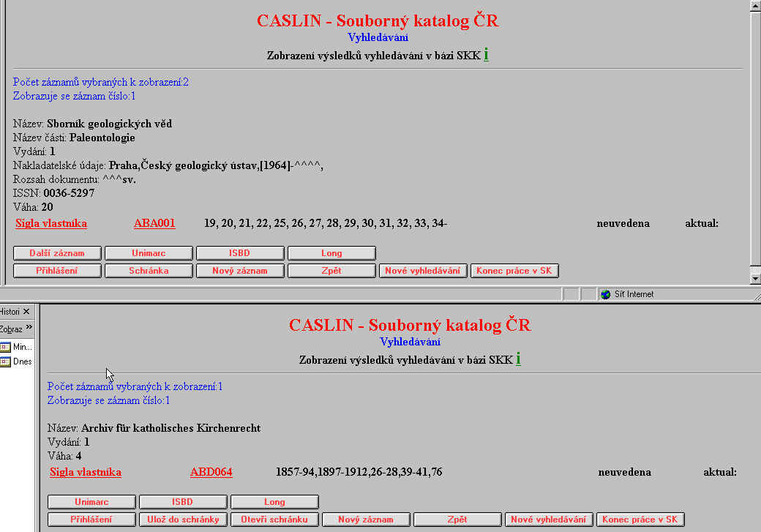Click the title text Sborník geologických věd
The image size is (761, 532).
[110, 124]
